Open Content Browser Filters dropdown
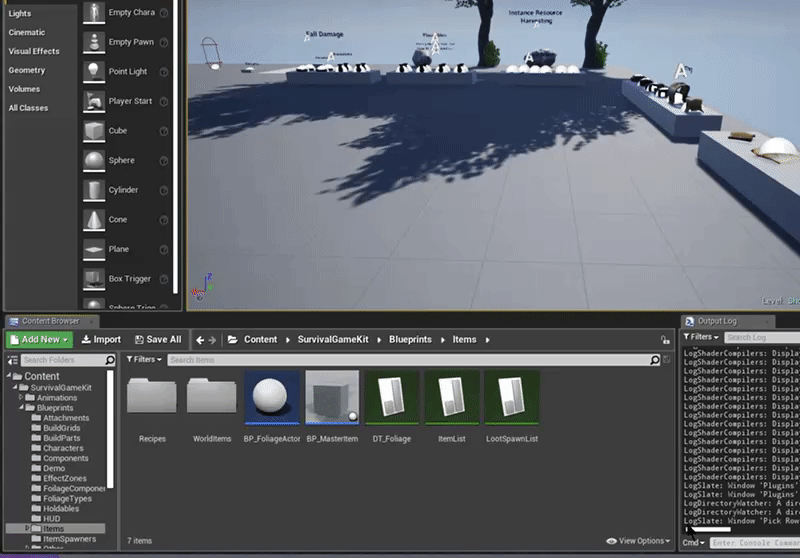 (144, 360)
